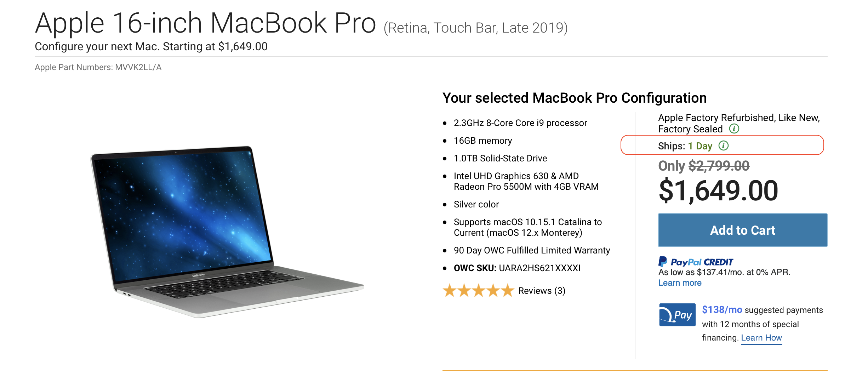Click the Apple 16-inch MacBook Pro heading

205,23
